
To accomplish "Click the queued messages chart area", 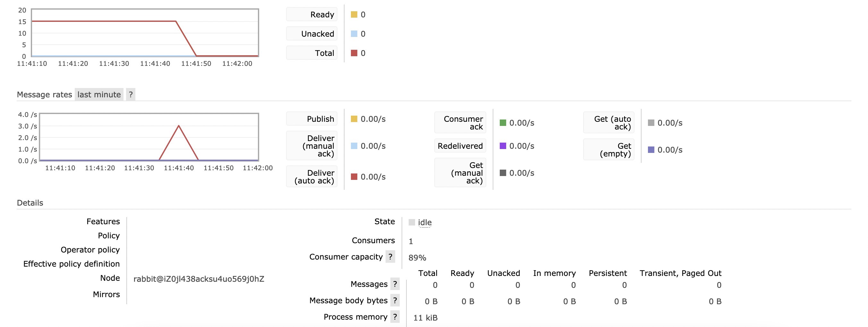I will click(x=145, y=33).
